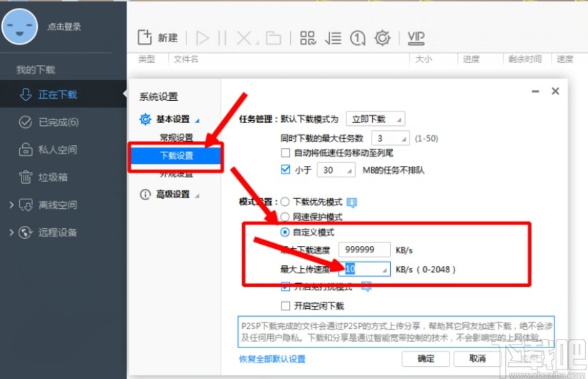Viewport: 588px width, 379px height.
Task: Click the 高级设置 info icon
Action: tap(145, 195)
